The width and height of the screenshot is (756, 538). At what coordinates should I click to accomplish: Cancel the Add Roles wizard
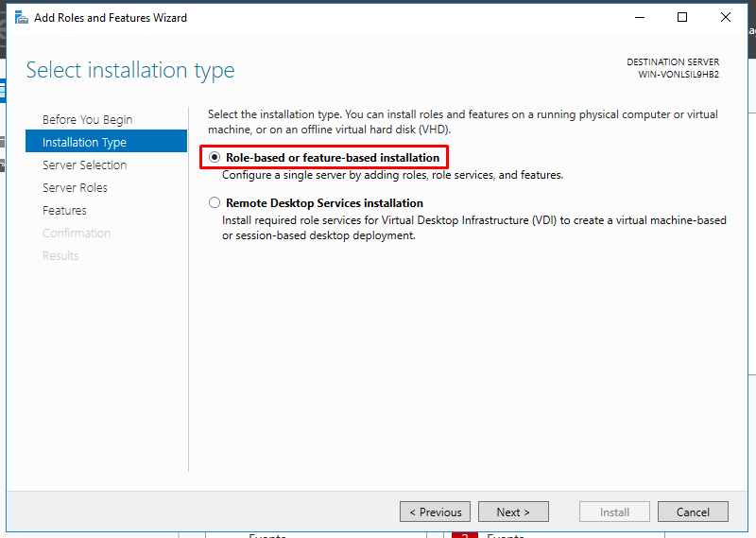pos(693,512)
